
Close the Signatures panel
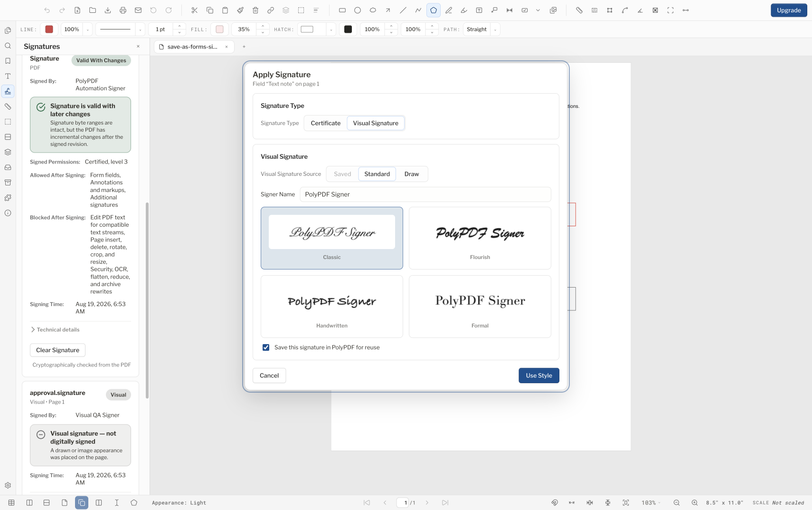138,46
